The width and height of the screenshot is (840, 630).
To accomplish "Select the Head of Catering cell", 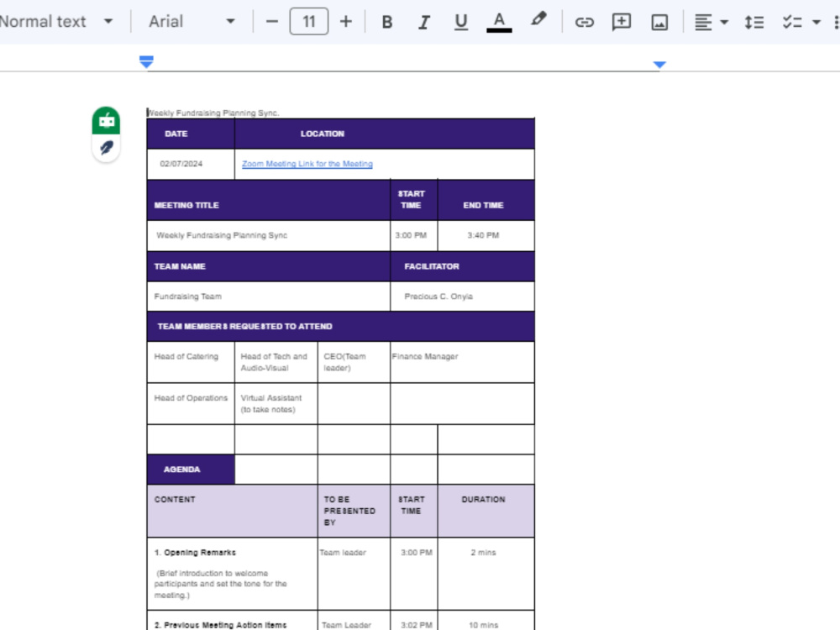I will point(191,362).
